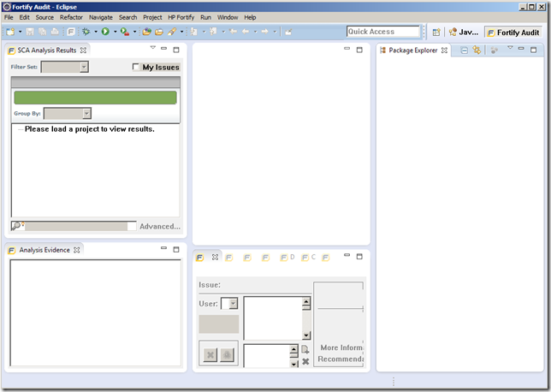Click the Quick Access search field
Viewport: 551px width, 392px height.
382,32
